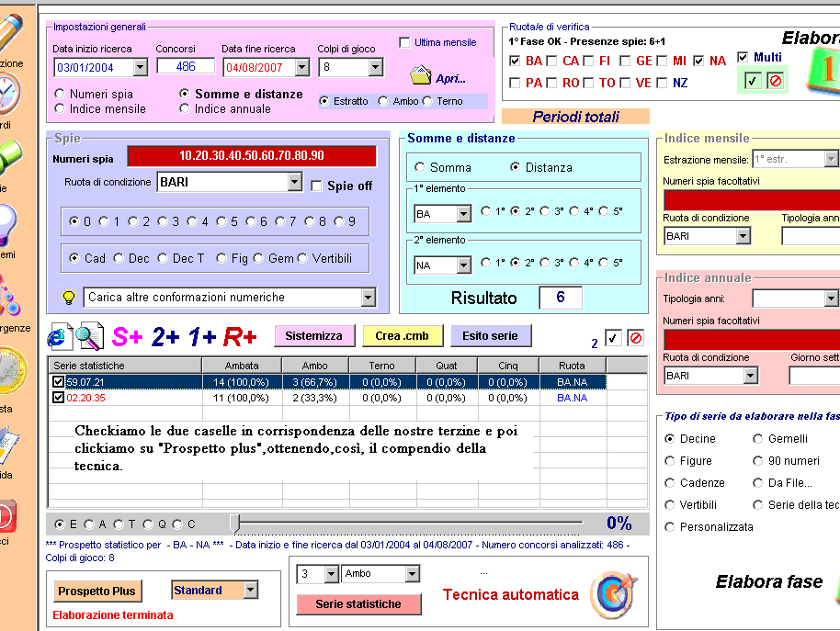Expand the Colpi di gioco dropdown
Image resolution: width=840 pixels, height=631 pixels.
pos(376,67)
